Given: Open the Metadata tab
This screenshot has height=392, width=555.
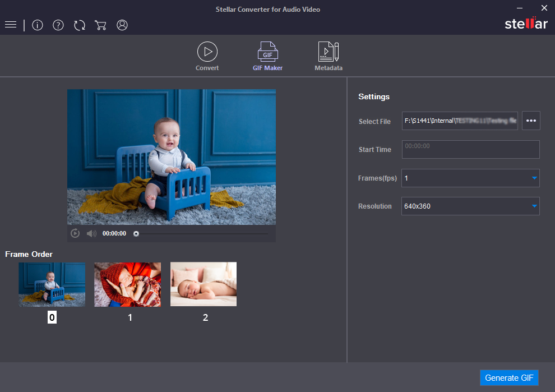Looking at the screenshot, I should (329, 56).
